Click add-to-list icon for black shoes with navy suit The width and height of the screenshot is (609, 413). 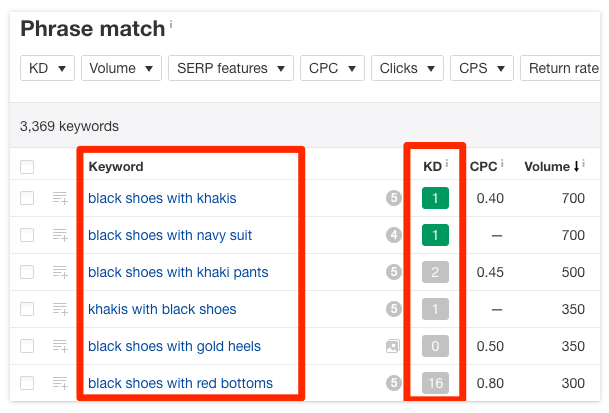60,235
